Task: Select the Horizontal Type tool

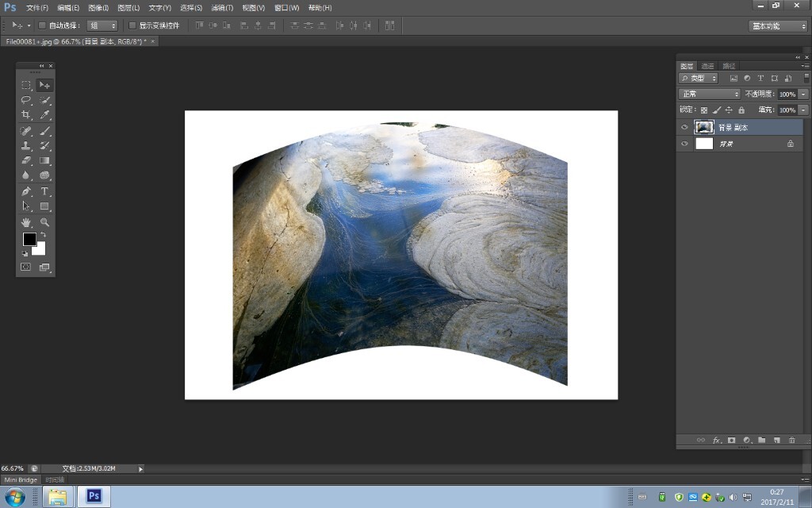Action: (x=44, y=191)
